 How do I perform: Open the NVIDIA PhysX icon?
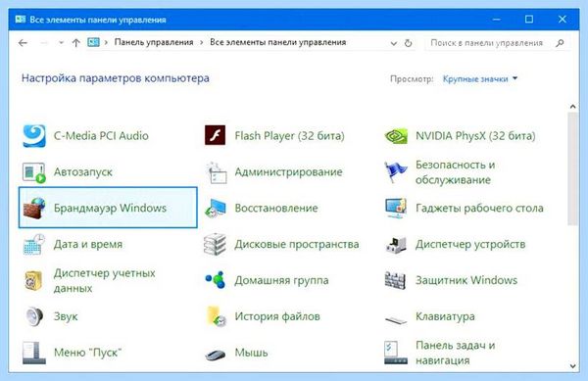396,136
